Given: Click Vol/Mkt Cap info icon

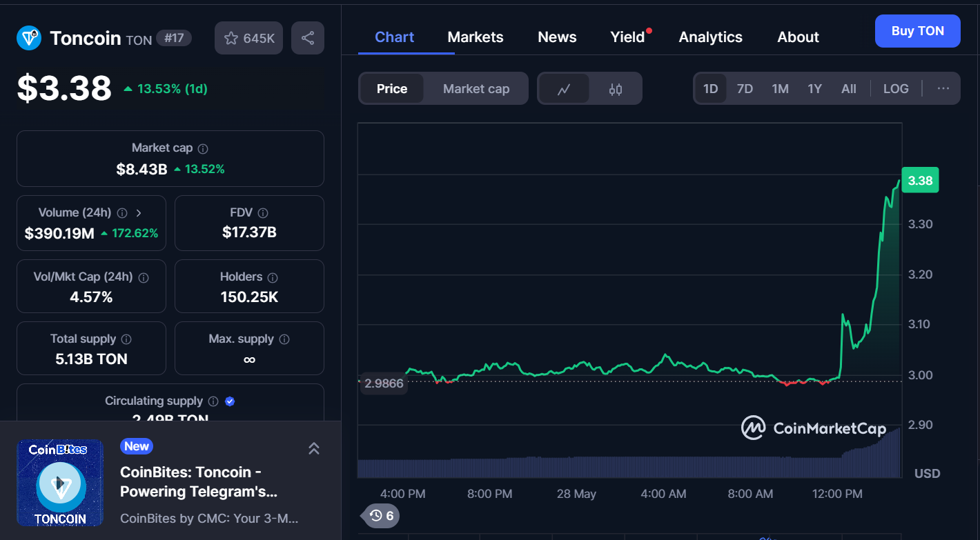Looking at the screenshot, I should pyautogui.click(x=144, y=277).
